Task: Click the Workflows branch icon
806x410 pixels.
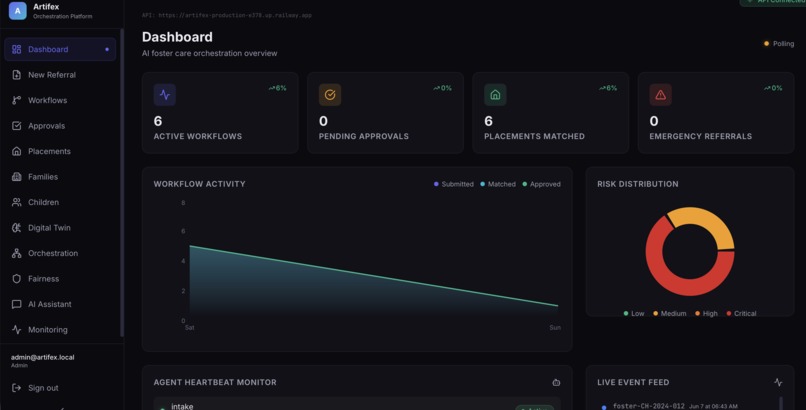Action: pos(16,100)
